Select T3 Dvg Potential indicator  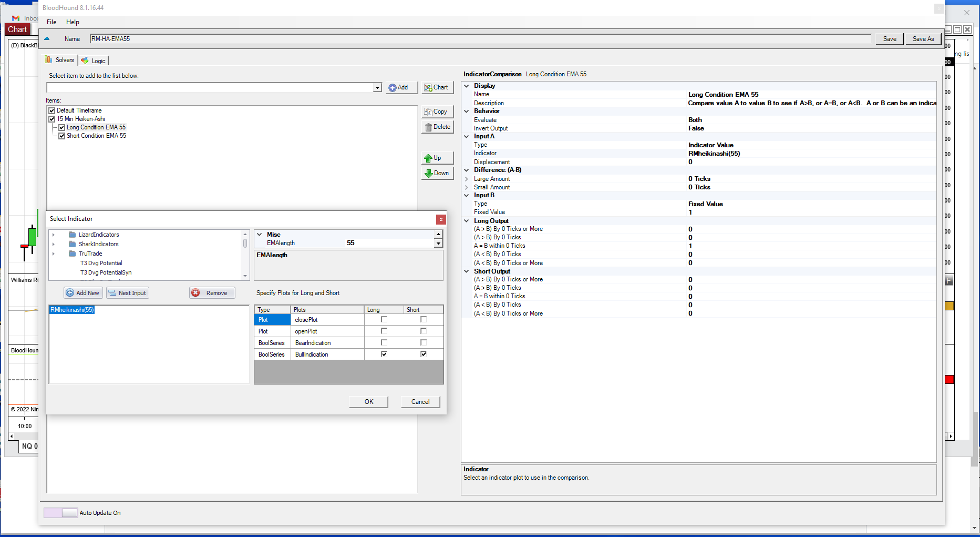[x=101, y=263]
